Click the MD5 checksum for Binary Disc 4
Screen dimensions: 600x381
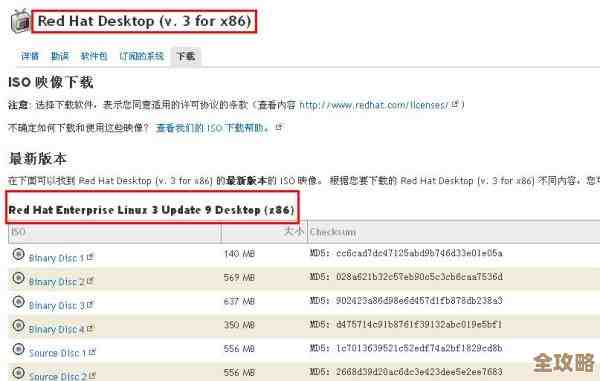(406, 324)
